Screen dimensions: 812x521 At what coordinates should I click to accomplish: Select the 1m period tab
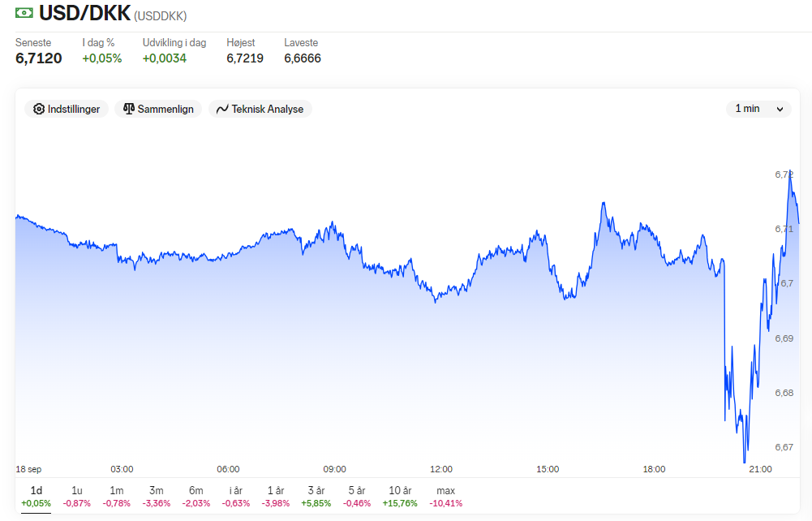[117, 496]
